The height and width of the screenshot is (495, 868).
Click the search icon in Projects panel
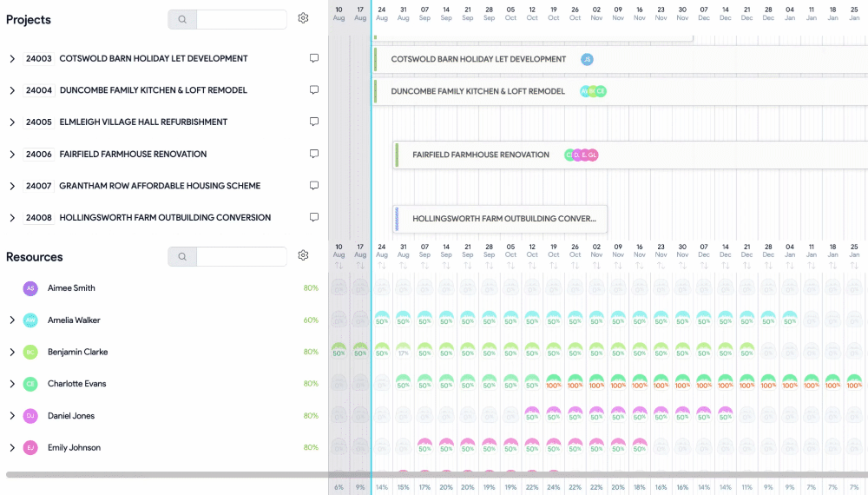[x=182, y=19]
